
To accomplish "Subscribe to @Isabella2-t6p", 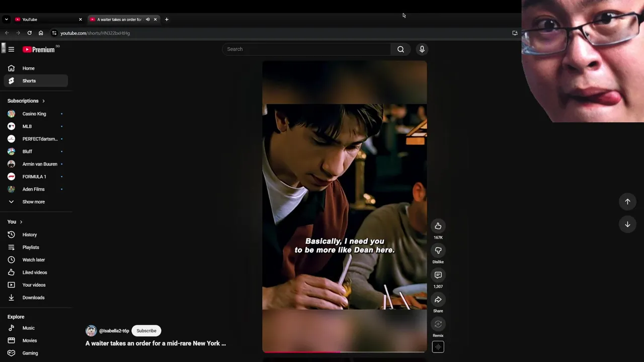I will [146, 331].
